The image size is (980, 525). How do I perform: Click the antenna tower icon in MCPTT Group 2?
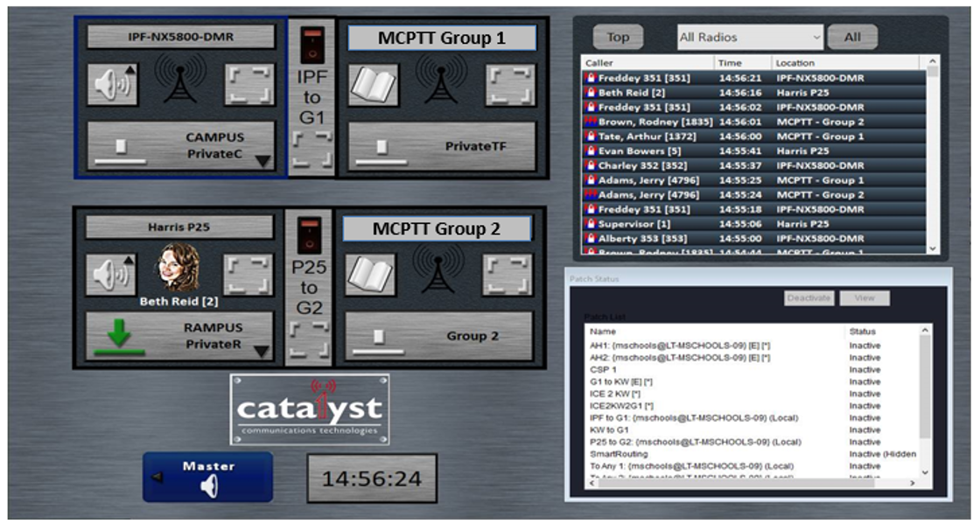(x=437, y=269)
